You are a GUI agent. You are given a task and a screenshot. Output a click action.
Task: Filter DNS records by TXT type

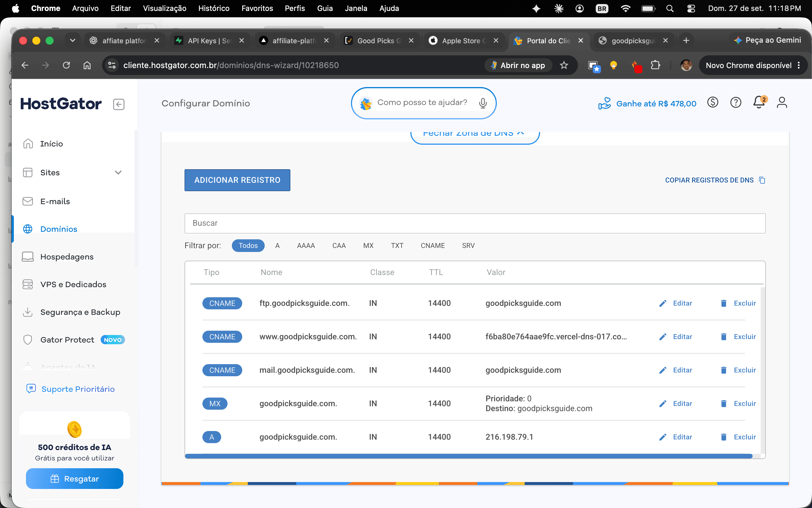pos(397,246)
